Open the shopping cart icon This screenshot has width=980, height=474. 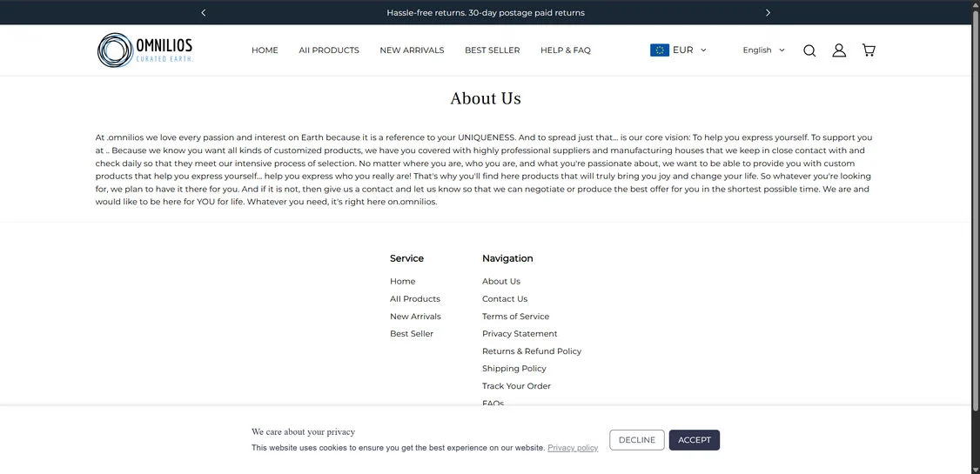coord(868,50)
